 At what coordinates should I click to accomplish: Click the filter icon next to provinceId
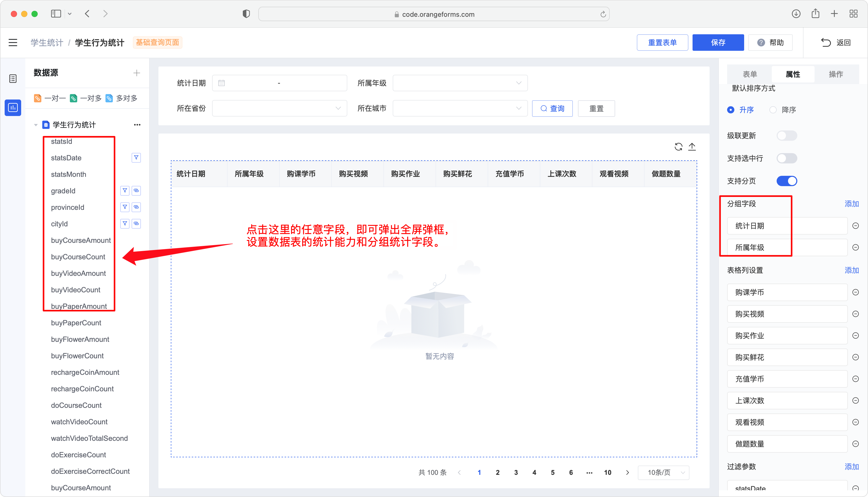[x=125, y=207]
